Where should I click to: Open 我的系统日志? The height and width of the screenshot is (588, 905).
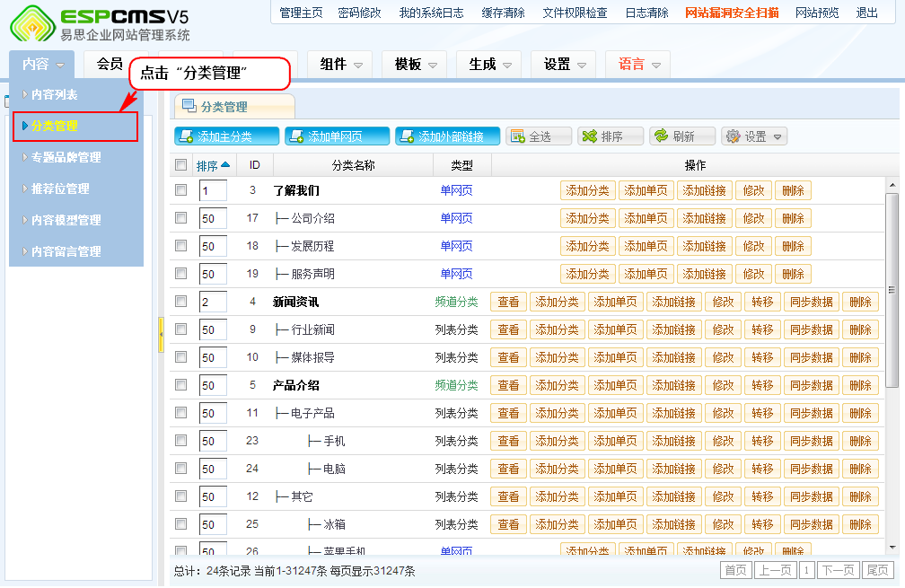point(431,13)
